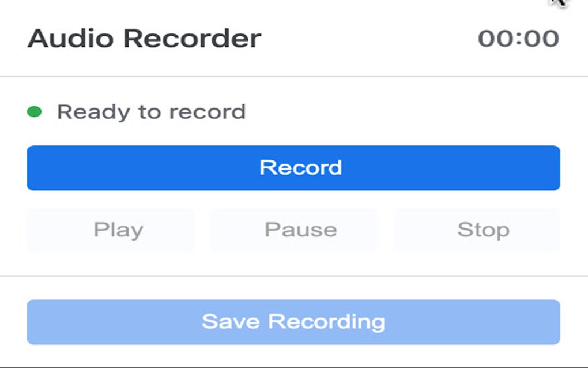Start recording with the Record button
Image resolution: width=588 pixels, height=368 pixels.
coord(294,168)
